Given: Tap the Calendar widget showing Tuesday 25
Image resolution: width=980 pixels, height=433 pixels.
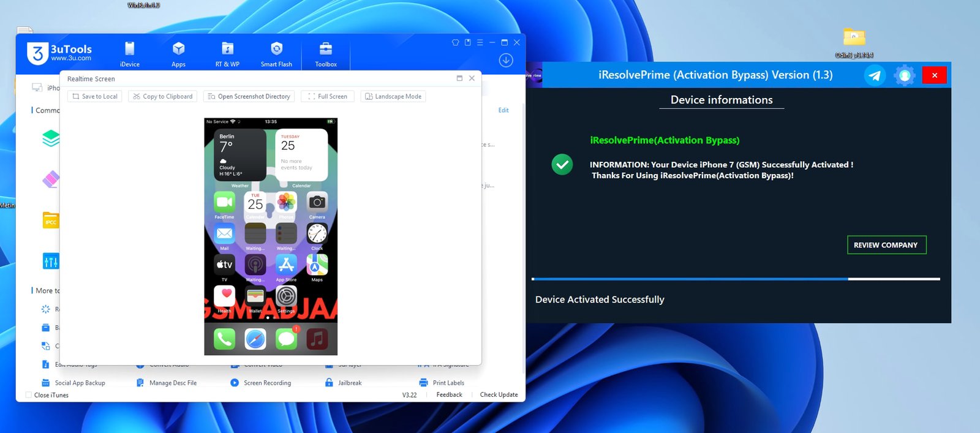Looking at the screenshot, I should [301, 155].
